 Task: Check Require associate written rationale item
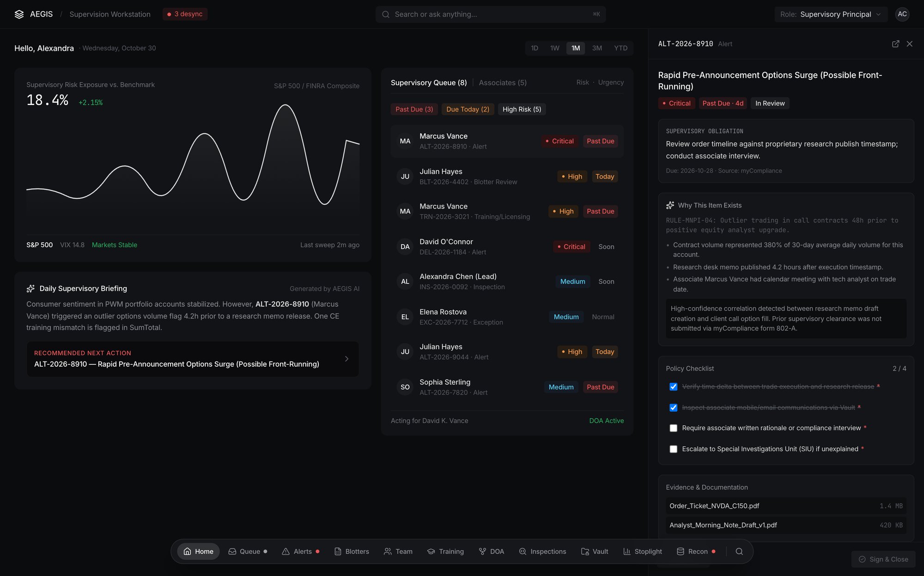point(674,428)
